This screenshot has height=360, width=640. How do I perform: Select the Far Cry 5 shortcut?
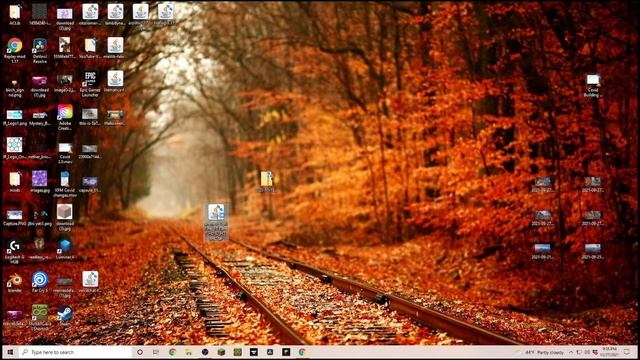[x=40, y=282]
